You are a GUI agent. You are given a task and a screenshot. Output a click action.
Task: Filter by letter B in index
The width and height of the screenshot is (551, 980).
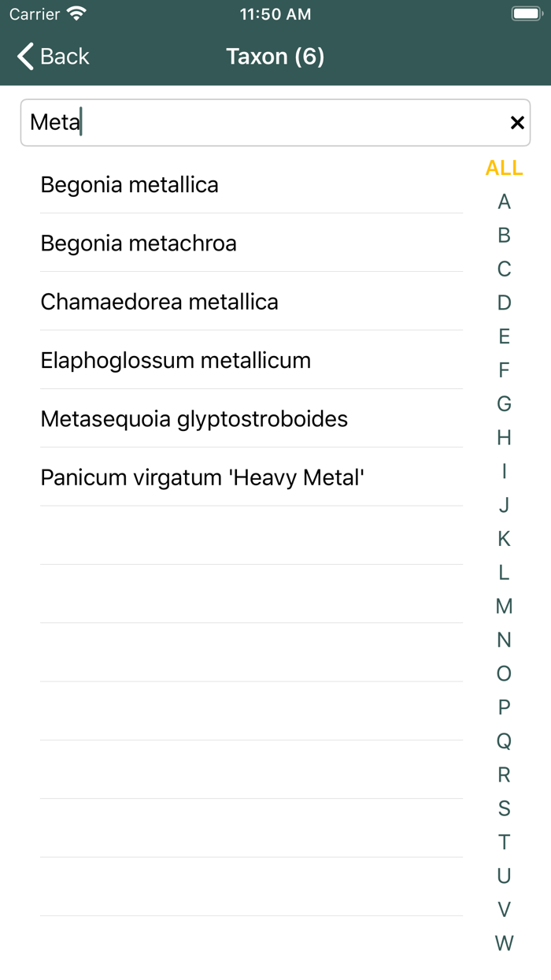pyautogui.click(x=504, y=236)
